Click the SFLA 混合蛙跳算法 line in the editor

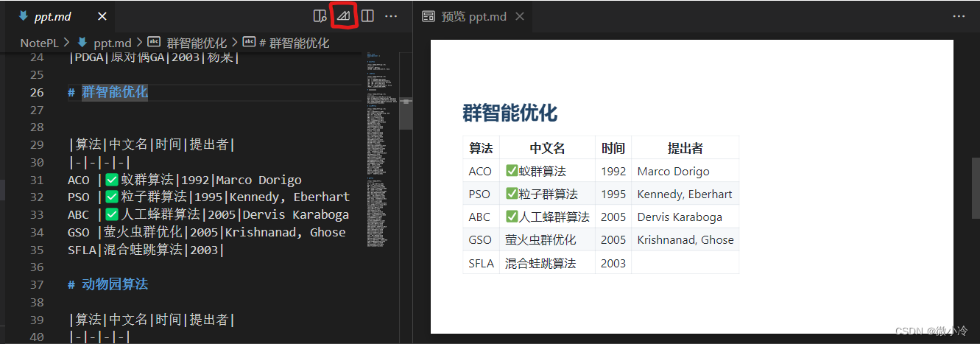tap(146, 250)
